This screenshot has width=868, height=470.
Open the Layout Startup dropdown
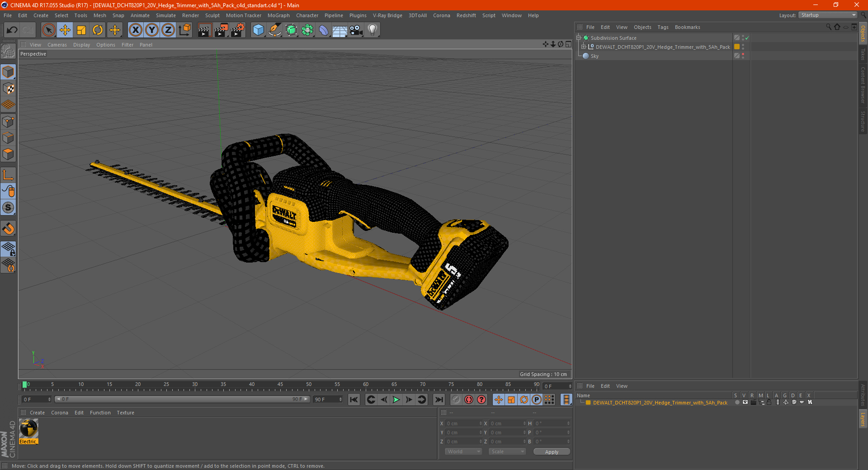[828, 15]
